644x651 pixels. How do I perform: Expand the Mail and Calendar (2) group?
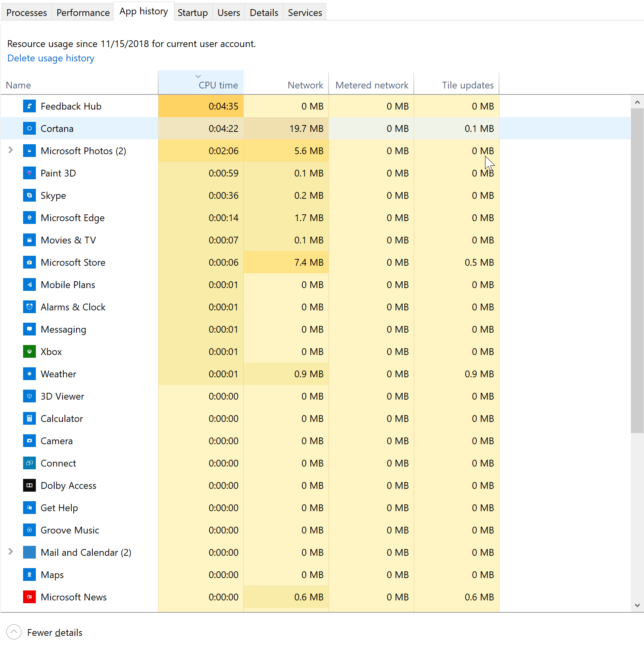point(11,552)
